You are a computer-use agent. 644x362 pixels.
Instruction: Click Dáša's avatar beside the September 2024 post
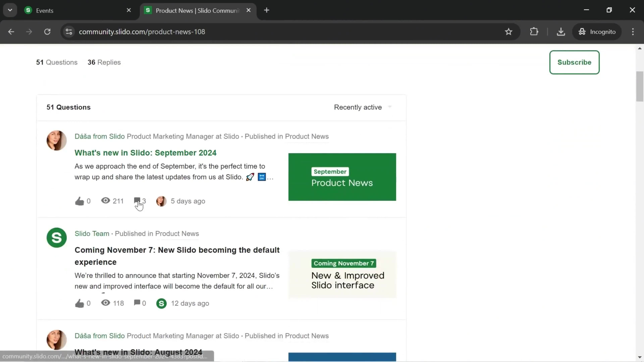click(x=57, y=140)
